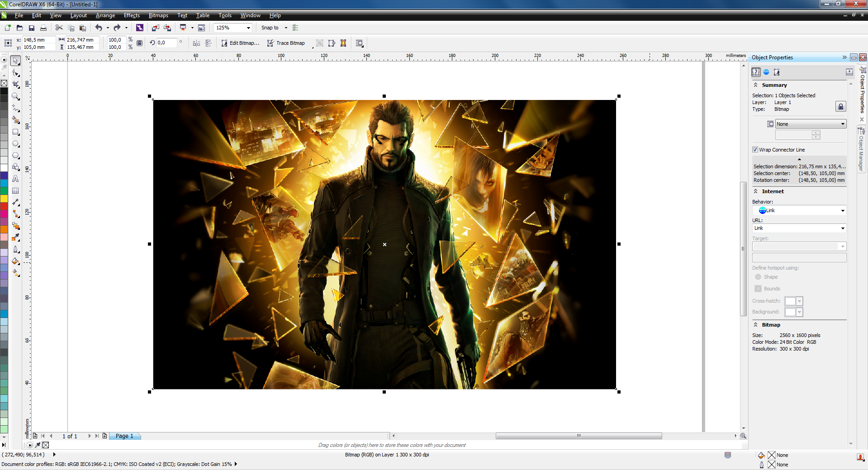Select the Text tool
Viewport: 868px width, 470px height.
(16, 179)
